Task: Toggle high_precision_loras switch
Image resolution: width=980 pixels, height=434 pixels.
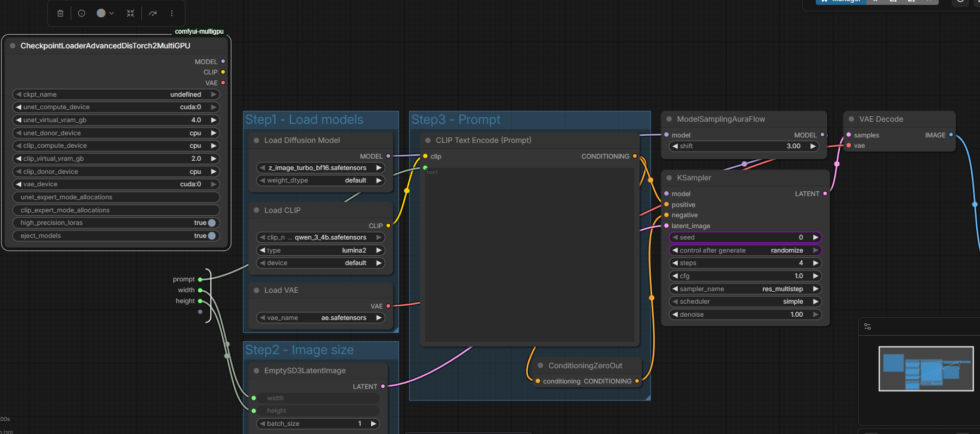Action: tap(211, 223)
